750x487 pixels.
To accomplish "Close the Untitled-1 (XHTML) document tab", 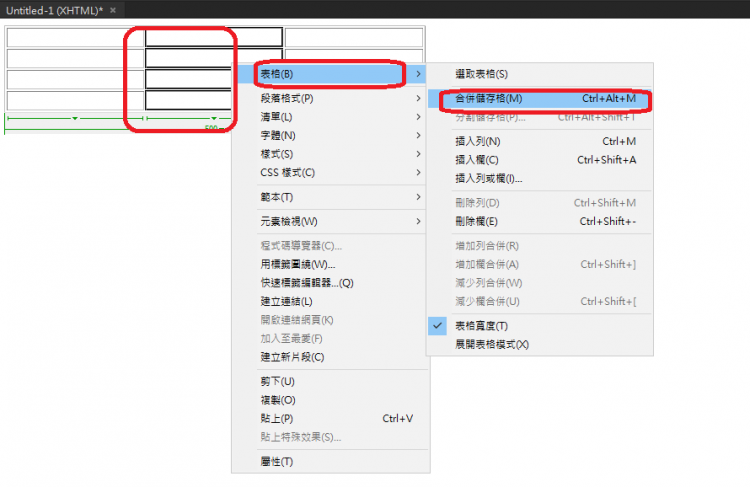I will [x=112, y=9].
